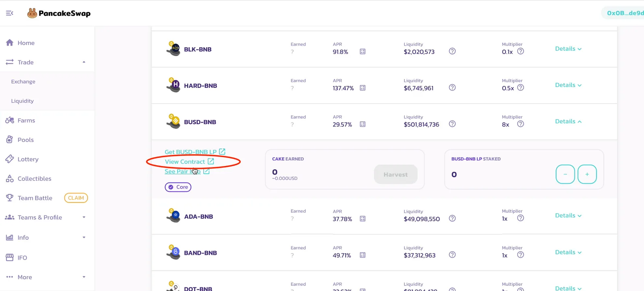Expand the Info submenu arrow
The image size is (644, 291).
pyautogui.click(x=84, y=237)
